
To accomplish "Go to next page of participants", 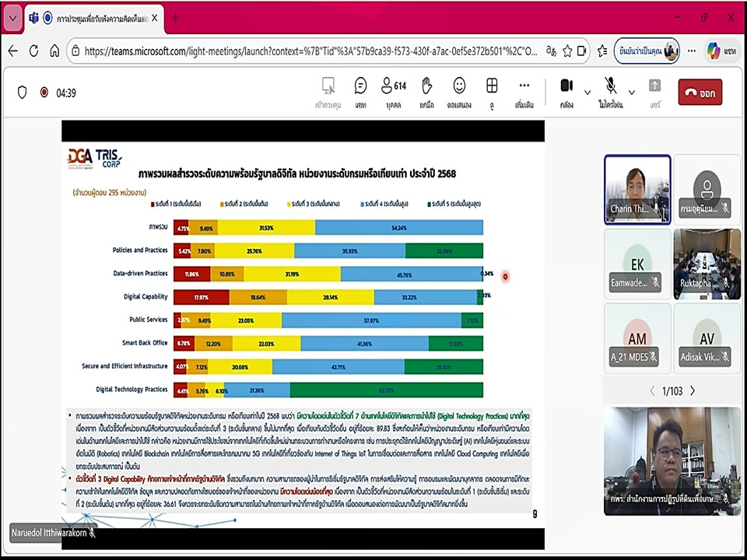I will (x=693, y=391).
